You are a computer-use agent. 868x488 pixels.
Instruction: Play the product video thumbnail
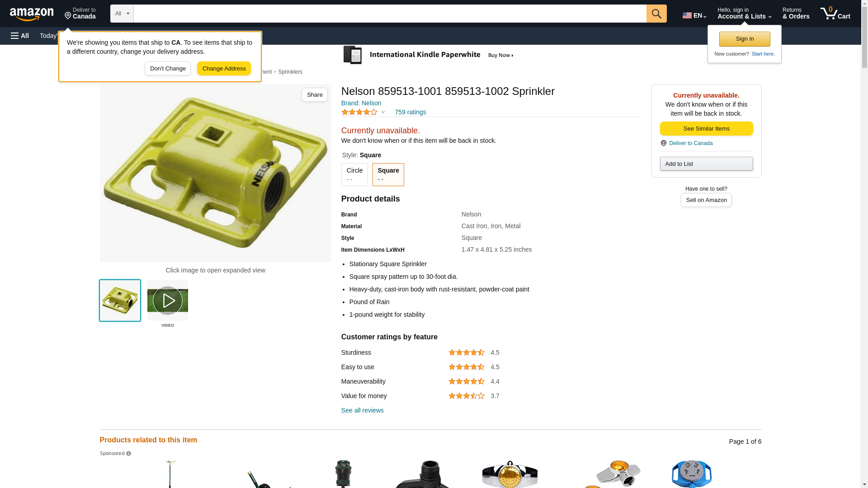tap(168, 300)
